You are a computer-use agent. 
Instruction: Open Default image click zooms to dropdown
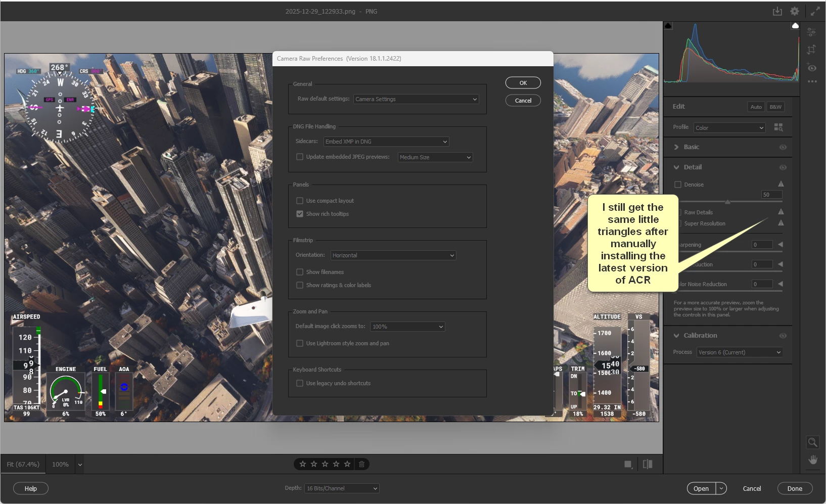(x=407, y=327)
